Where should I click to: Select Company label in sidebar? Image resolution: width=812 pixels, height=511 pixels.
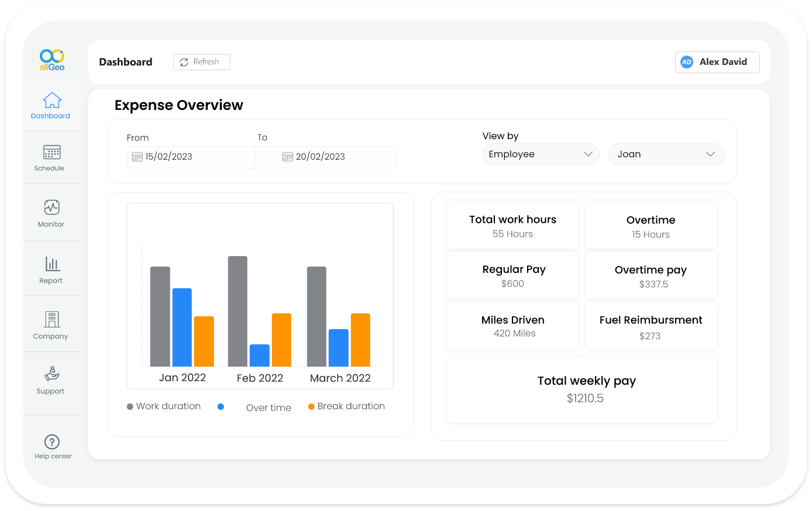pyautogui.click(x=50, y=336)
